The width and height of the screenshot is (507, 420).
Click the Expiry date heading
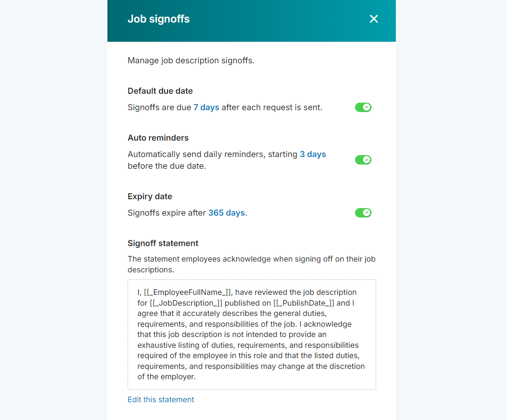(150, 196)
